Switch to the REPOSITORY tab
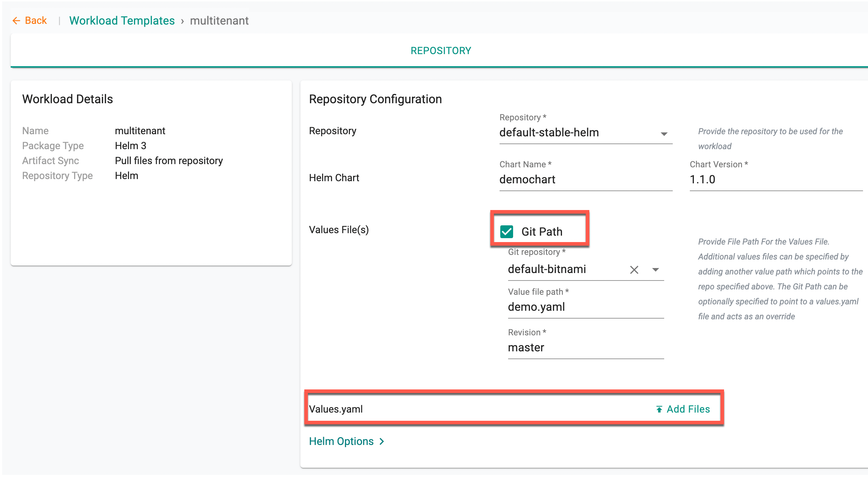Image resolution: width=868 pixels, height=477 pixels. 440,51
